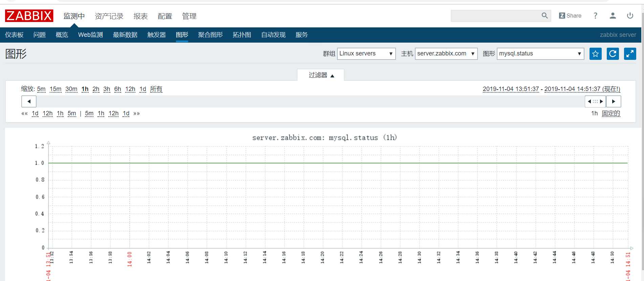The height and width of the screenshot is (281, 644).
Task: Add graph to favourites star icon
Action: (596, 54)
